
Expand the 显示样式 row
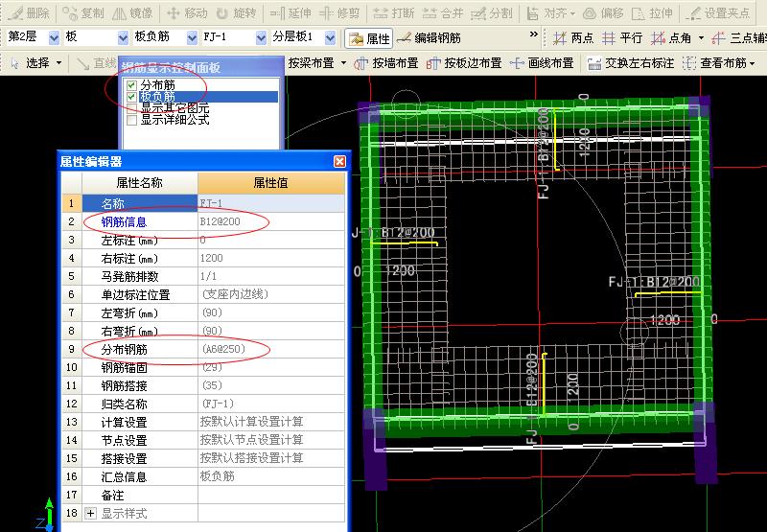coord(90,514)
